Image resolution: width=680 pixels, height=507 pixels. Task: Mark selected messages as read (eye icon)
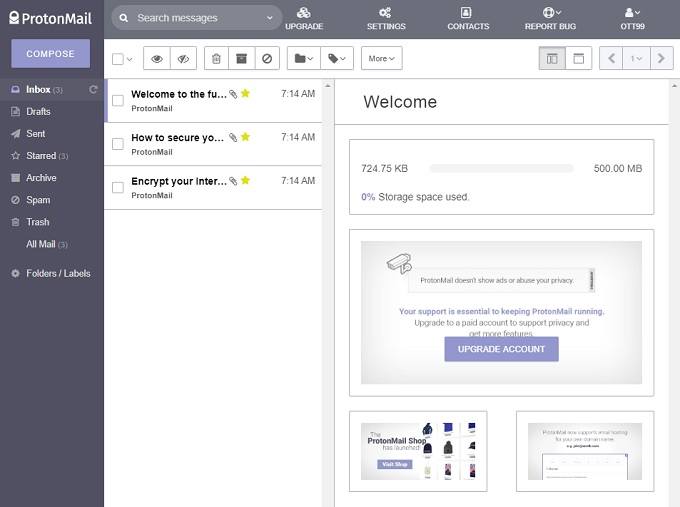pos(157,58)
